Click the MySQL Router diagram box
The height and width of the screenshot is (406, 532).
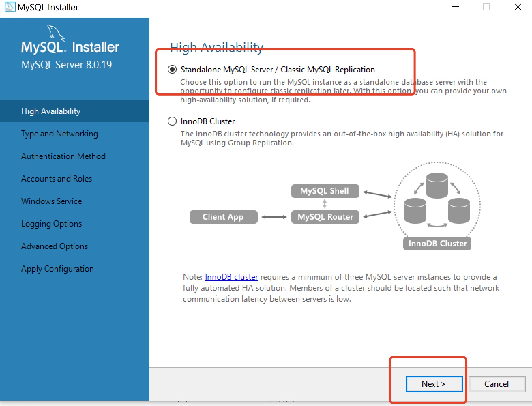[x=325, y=217]
